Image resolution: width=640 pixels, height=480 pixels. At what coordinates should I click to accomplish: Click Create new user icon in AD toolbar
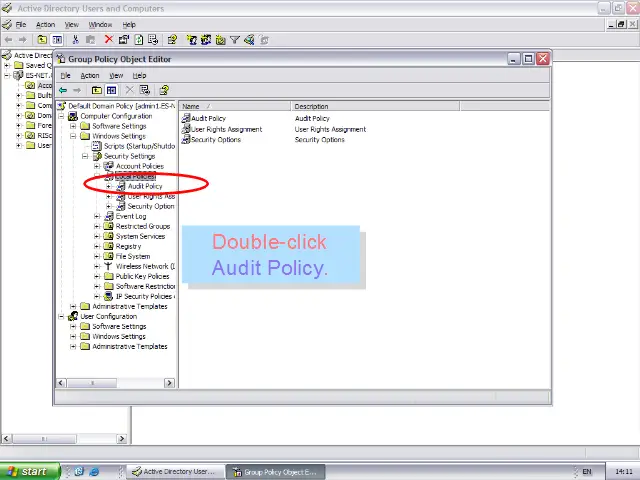(191, 40)
